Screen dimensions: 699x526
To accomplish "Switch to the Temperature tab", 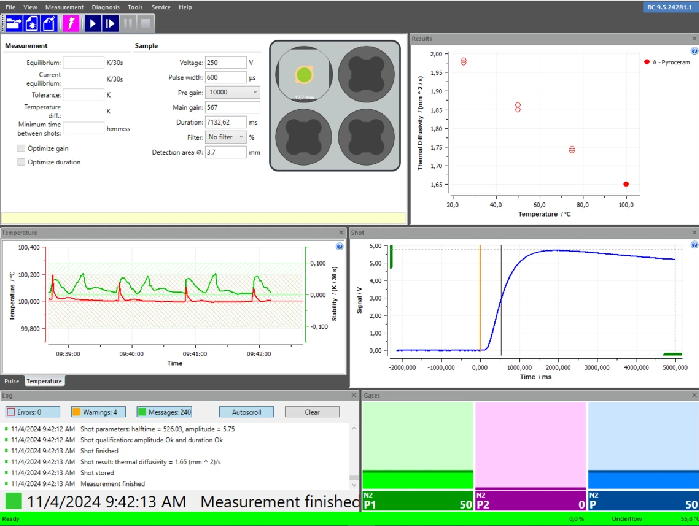I will coord(44,381).
